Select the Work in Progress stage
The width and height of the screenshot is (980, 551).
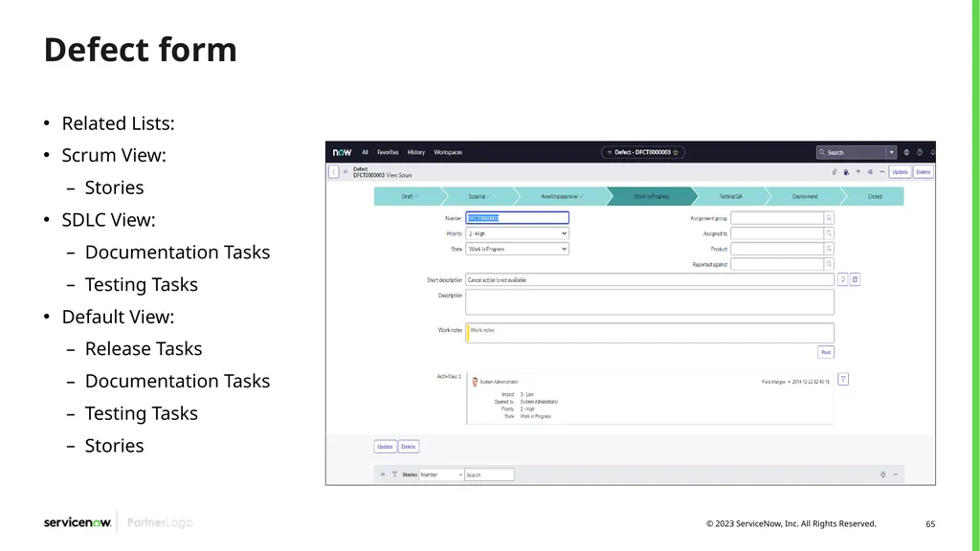651,196
